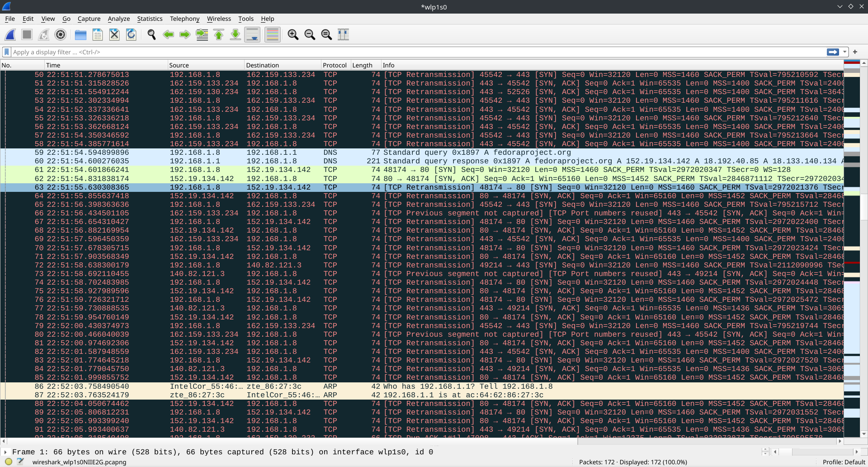Open the filter history dropdown arrow
868x467 pixels.
(x=845, y=52)
